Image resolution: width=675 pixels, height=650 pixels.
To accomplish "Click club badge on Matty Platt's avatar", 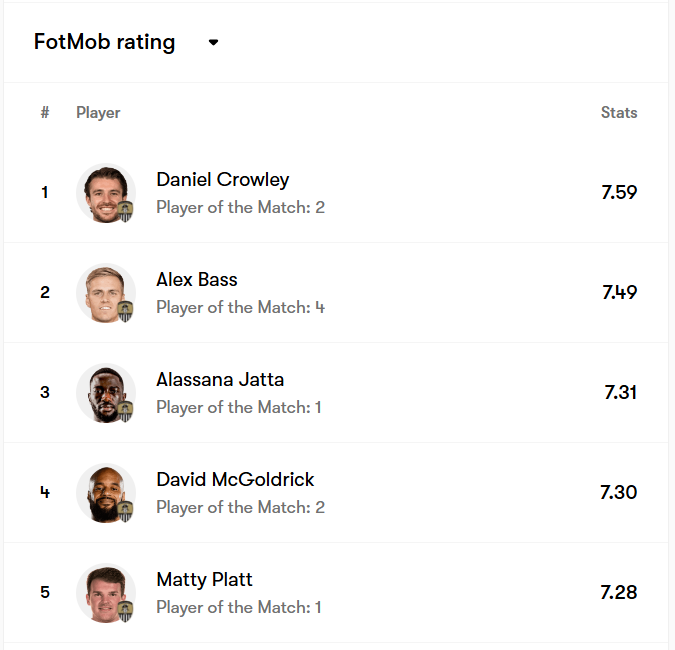I will (125, 611).
